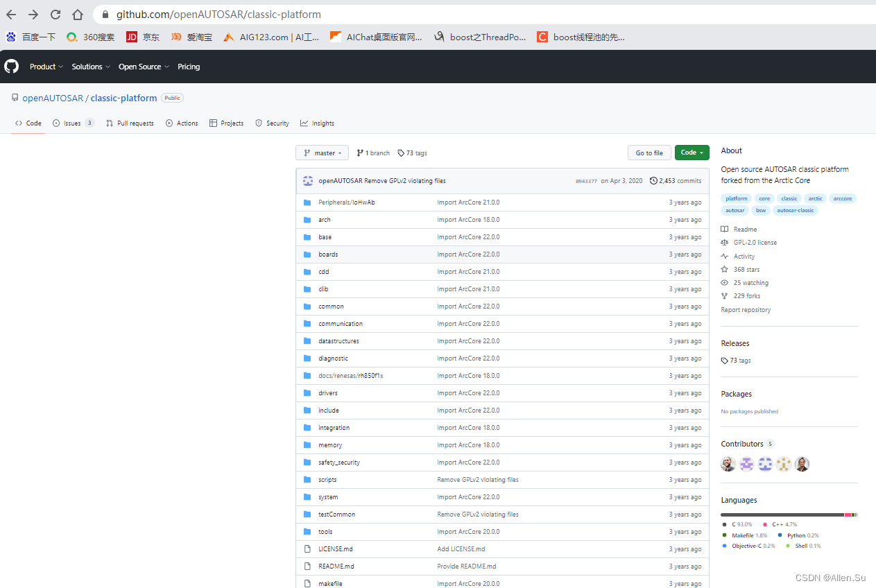Switch to the Issues tab
Image resolution: width=876 pixels, height=588 pixels.
click(74, 123)
